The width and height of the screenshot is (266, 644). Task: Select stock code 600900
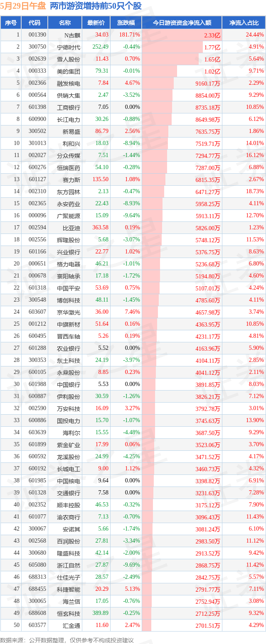point(38,119)
